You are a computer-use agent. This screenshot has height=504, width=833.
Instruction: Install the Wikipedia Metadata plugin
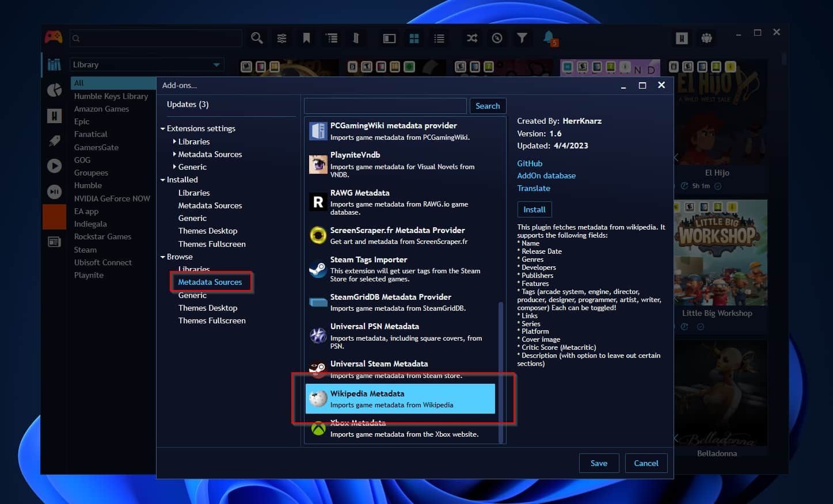coord(534,209)
